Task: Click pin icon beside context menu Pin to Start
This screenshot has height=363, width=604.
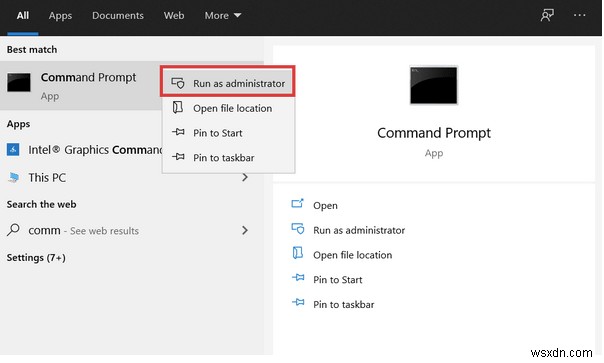Action: [178, 132]
